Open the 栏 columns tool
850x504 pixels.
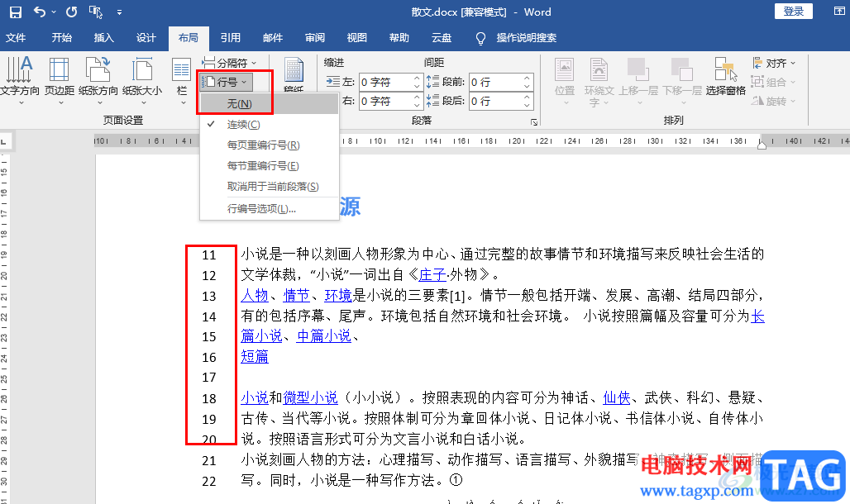182,81
